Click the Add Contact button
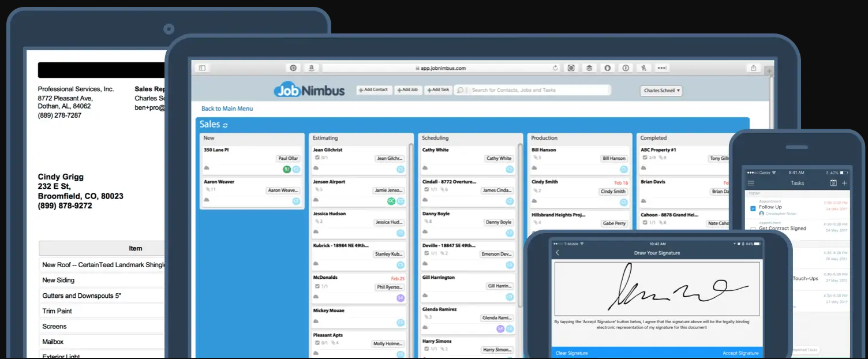 (374, 90)
